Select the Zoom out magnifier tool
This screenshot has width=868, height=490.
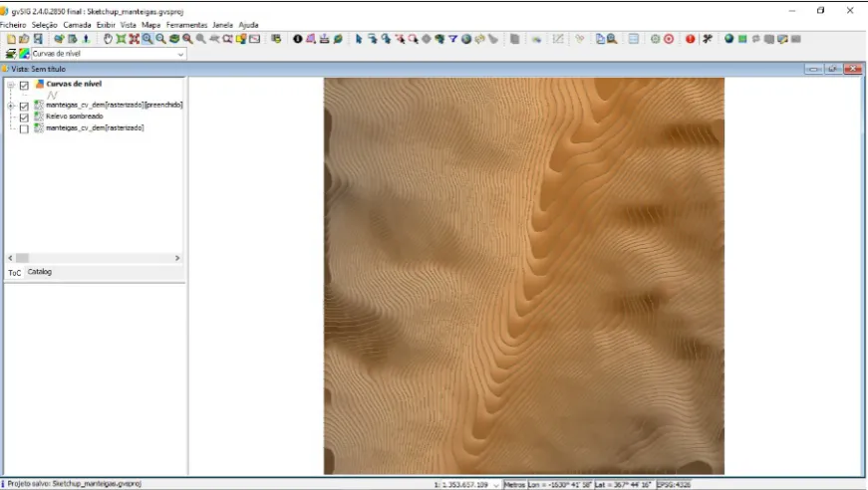click(160, 39)
